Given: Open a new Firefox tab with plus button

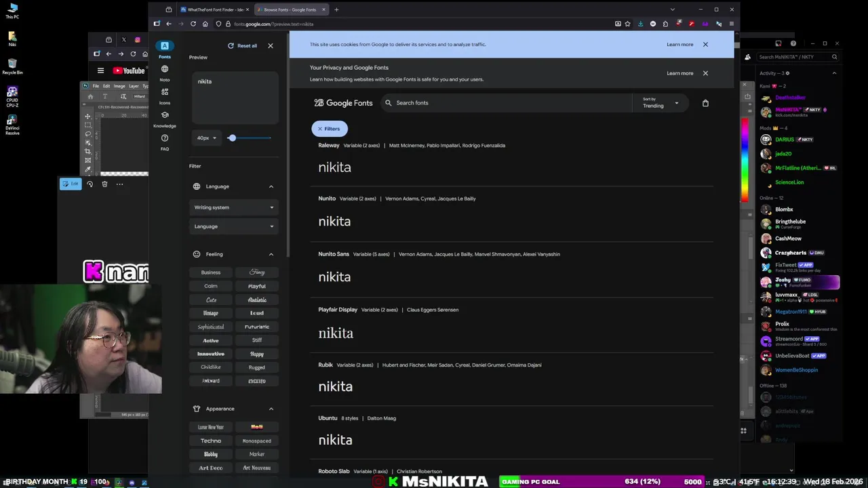Looking at the screenshot, I should pos(336,9).
